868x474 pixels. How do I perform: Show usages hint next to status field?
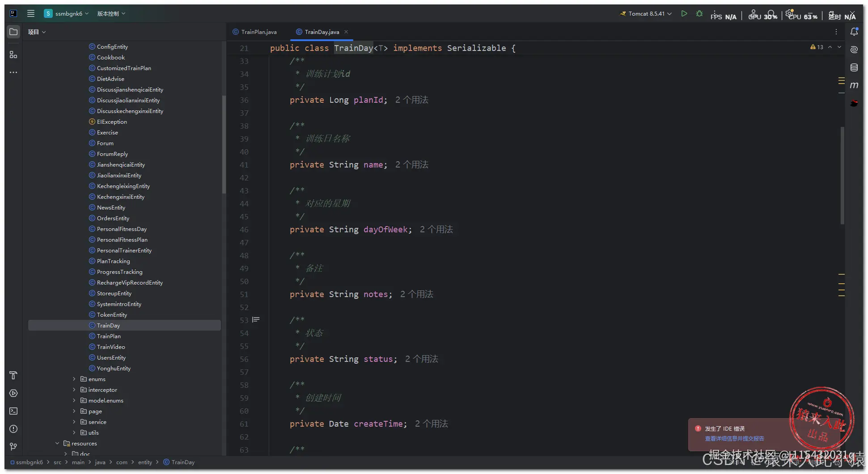(x=422, y=359)
